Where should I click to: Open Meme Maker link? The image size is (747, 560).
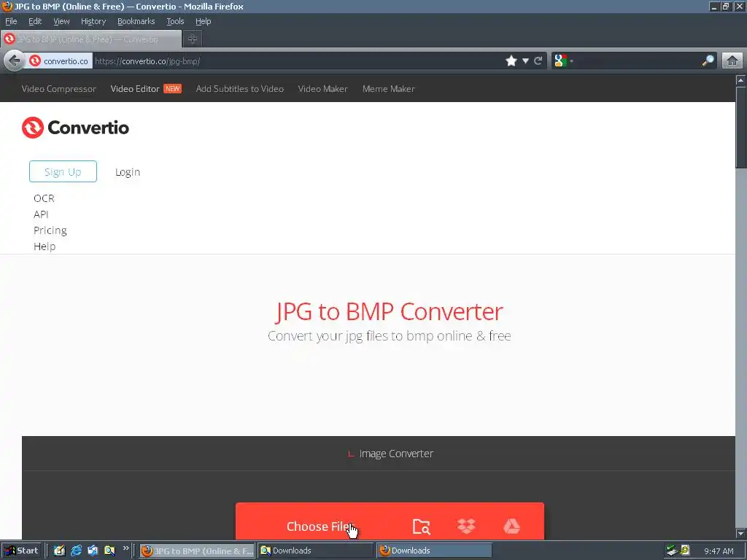point(388,88)
